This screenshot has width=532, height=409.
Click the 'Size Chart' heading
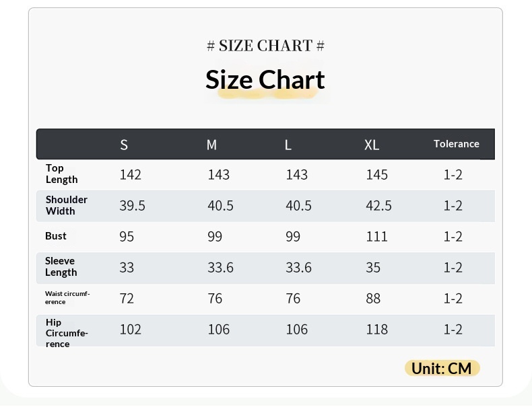click(265, 80)
